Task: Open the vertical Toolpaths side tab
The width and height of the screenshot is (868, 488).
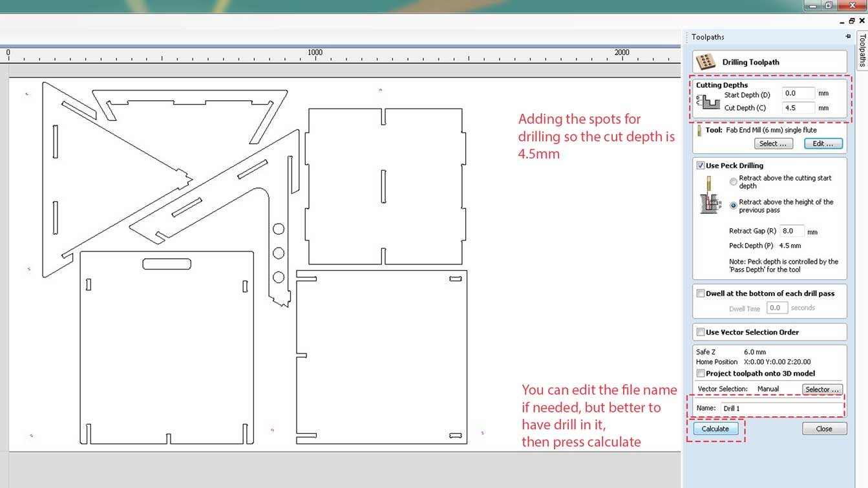Action: 862,50
